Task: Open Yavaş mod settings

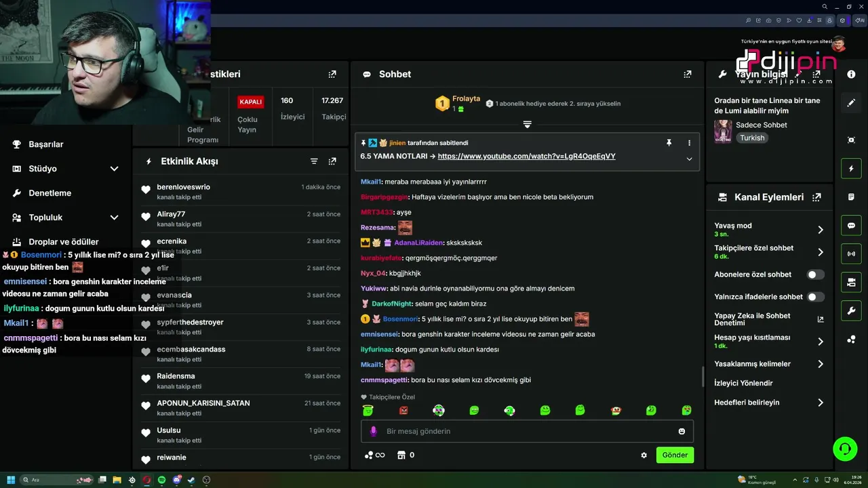Action: click(x=769, y=230)
